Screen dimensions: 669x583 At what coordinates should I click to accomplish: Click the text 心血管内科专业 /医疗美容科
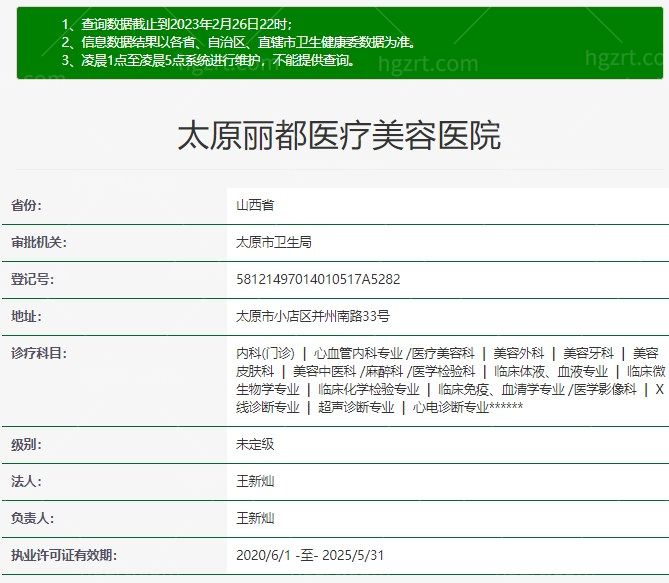click(x=394, y=353)
